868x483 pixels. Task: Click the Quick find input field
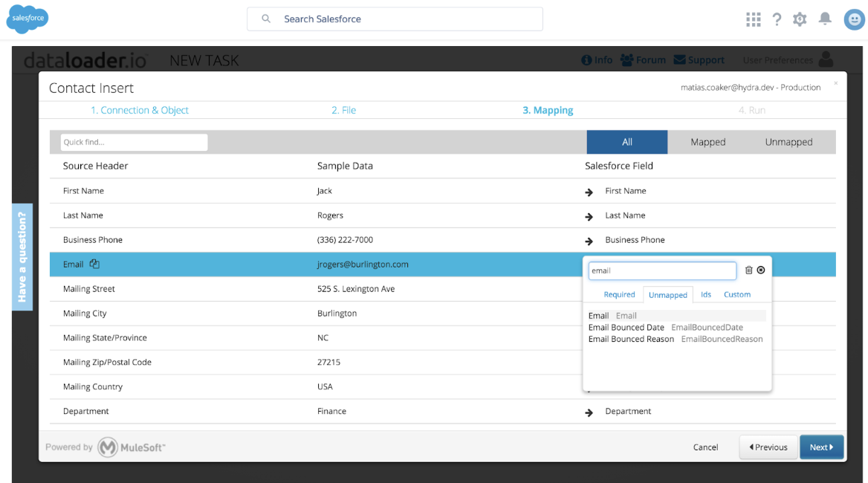(134, 142)
